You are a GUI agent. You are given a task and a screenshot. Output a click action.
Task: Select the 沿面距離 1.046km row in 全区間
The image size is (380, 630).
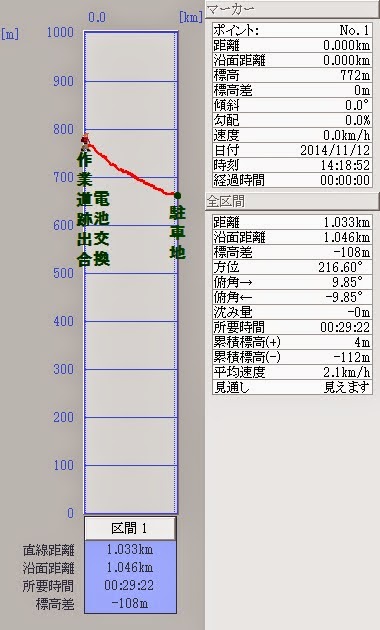tap(292, 237)
